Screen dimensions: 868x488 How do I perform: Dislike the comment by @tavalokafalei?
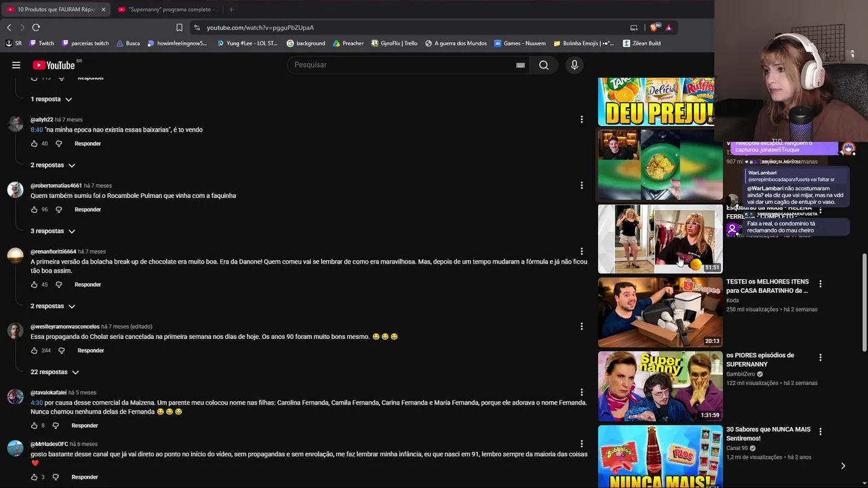pos(56,426)
